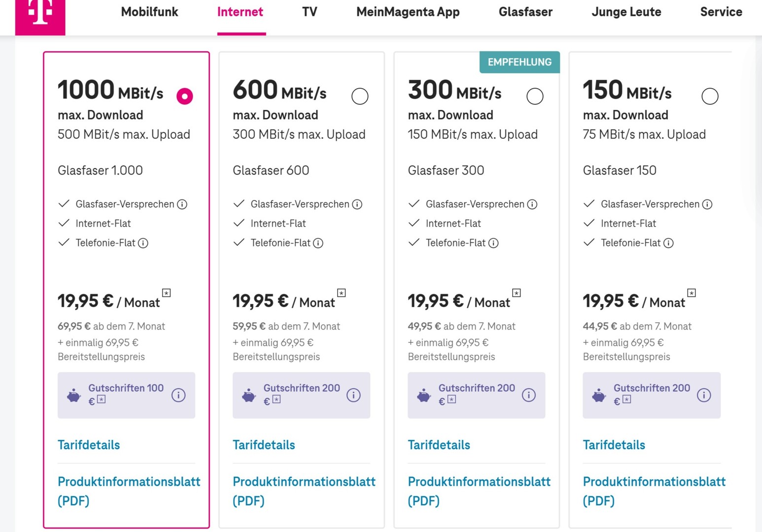762x532 pixels.
Task: Select the 600 MBit/s tariff radio button
Action: pyautogui.click(x=360, y=96)
